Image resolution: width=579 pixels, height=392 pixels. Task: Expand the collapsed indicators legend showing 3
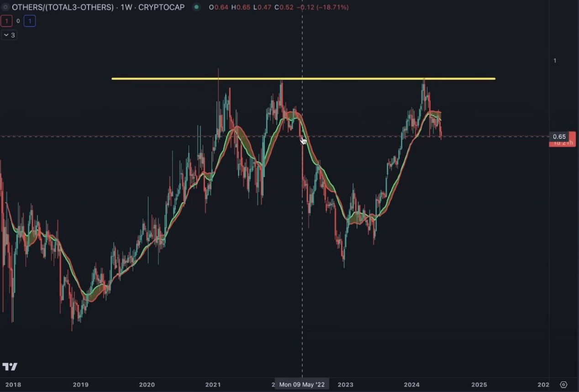click(x=9, y=35)
